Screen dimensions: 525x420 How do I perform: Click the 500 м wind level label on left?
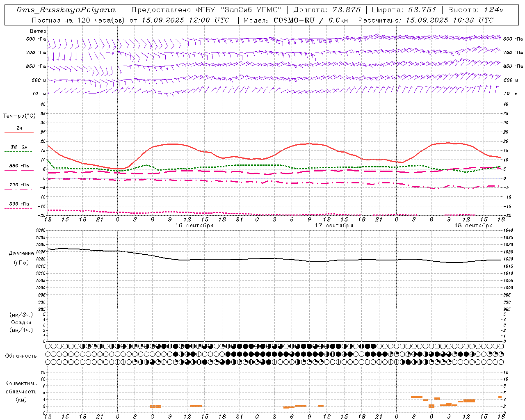tap(39, 80)
